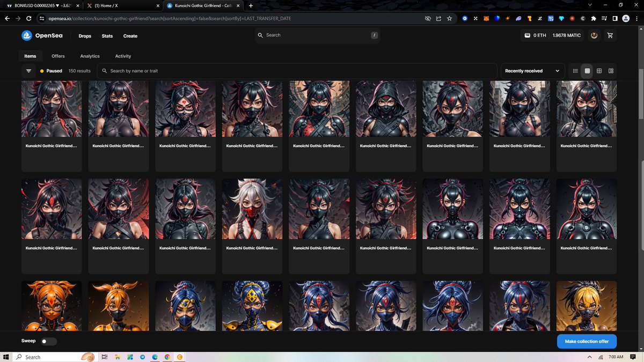Toggle the Chrome side panel icon

tap(615, 18)
